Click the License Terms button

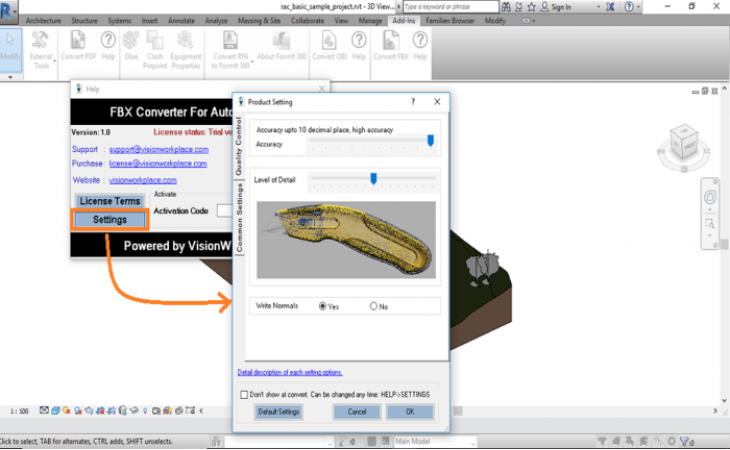point(110,201)
